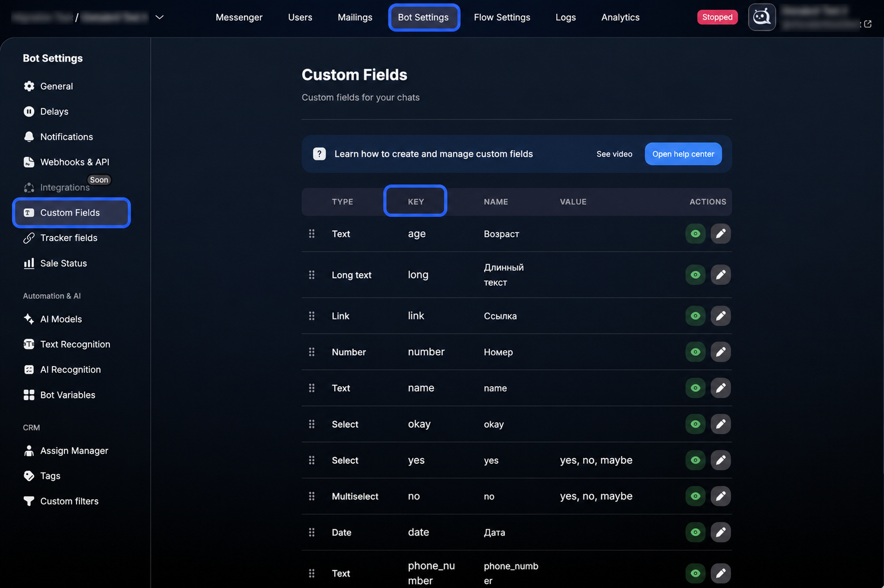Click the question mark help icon
The image size is (884, 588).
pos(319,154)
